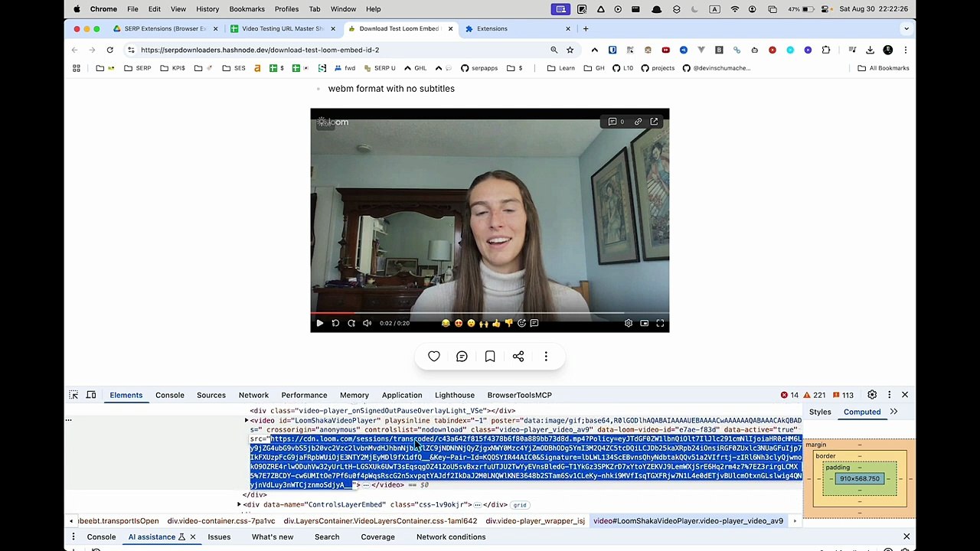Open DevTools settings gear
The width and height of the screenshot is (980, 551).
point(872,395)
